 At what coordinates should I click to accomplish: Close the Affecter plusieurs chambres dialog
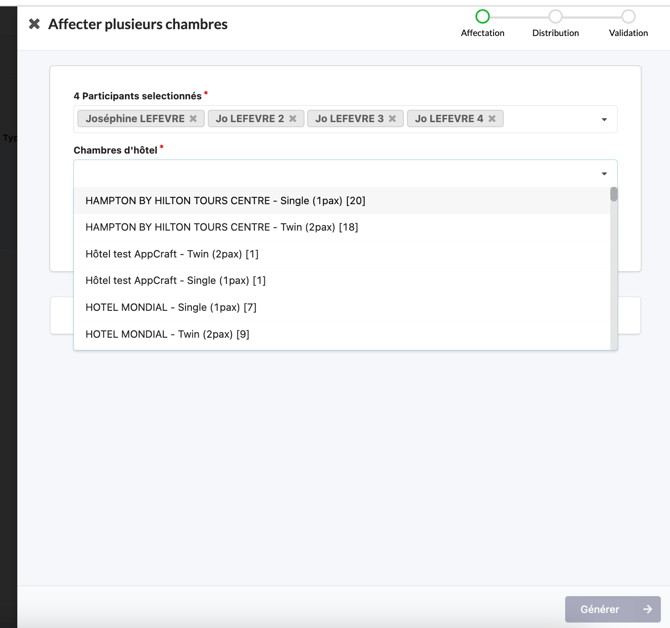tap(34, 24)
